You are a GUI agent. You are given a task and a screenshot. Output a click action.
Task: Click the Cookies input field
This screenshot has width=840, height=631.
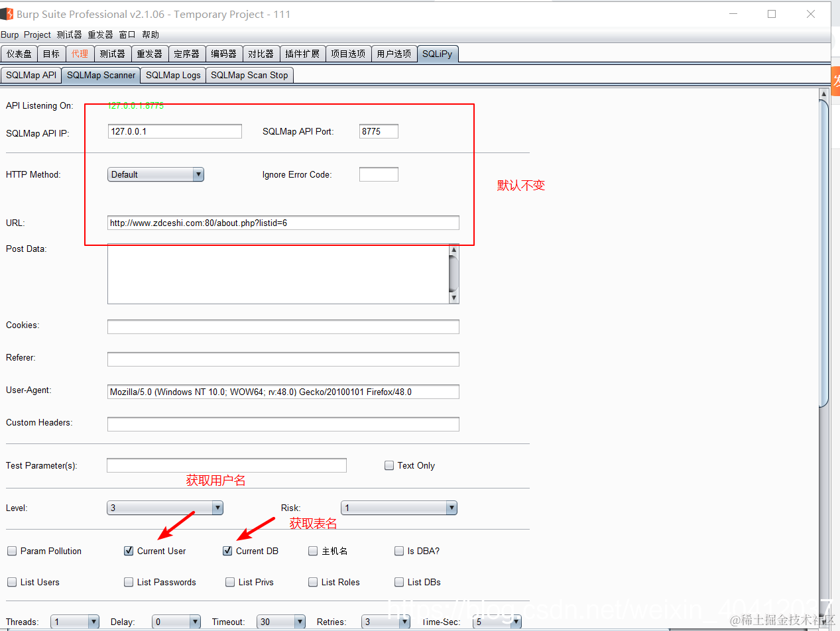pyautogui.click(x=283, y=327)
